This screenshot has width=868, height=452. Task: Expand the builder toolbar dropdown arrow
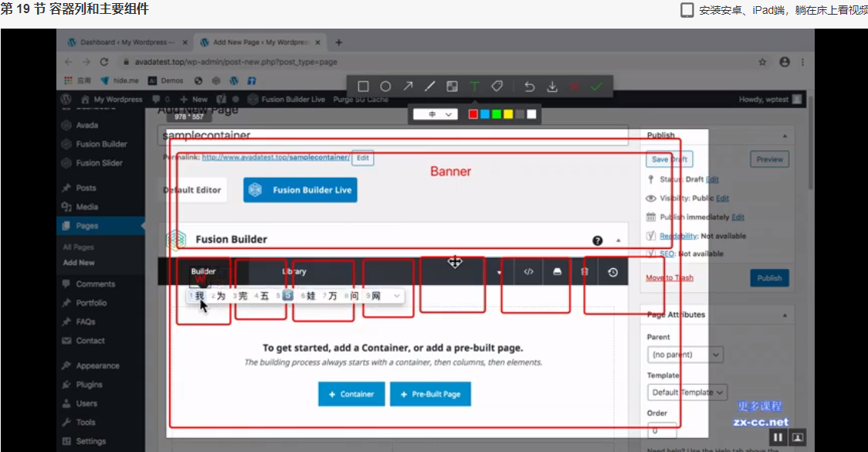[499, 273]
